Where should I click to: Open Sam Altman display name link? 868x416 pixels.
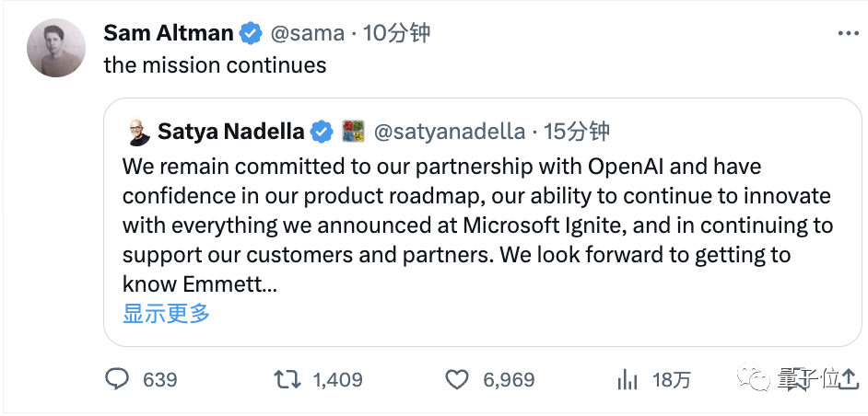pos(169,34)
